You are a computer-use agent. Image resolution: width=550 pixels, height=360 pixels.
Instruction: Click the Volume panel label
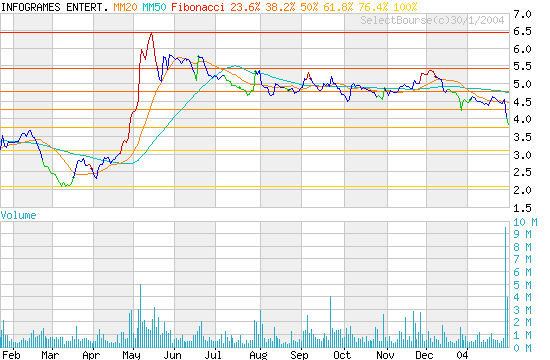click(18, 215)
